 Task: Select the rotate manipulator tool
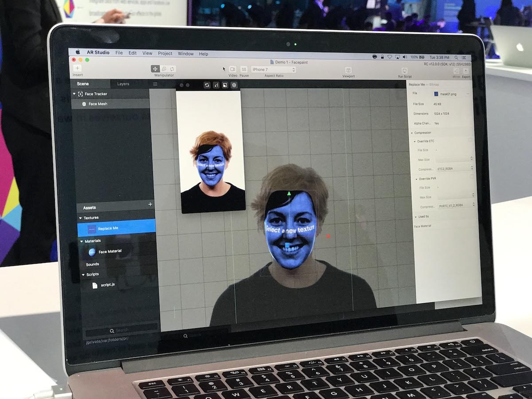point(172,69)
